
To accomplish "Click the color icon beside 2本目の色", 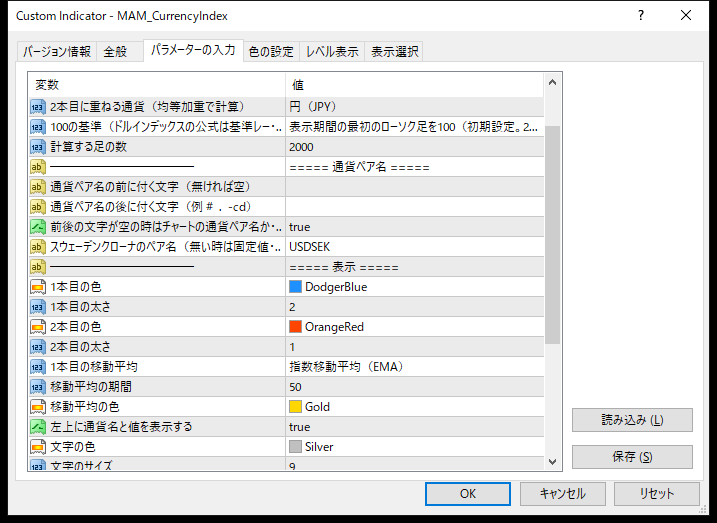I will [38, 327].
